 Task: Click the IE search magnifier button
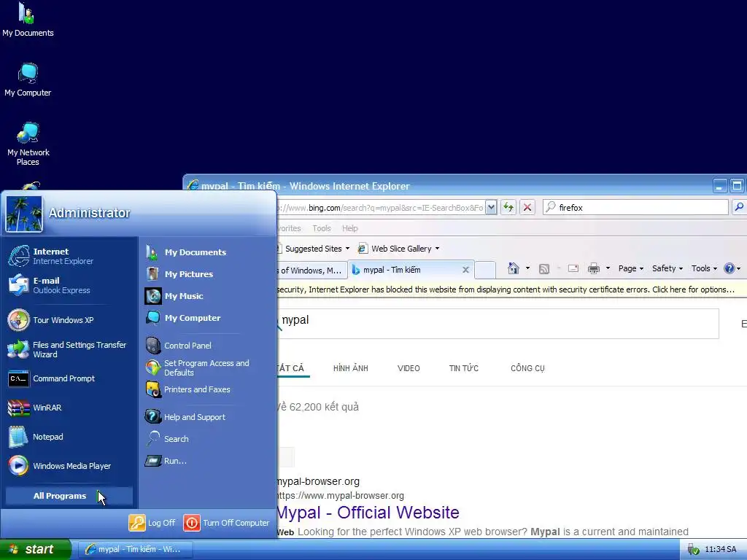[739, 207]
